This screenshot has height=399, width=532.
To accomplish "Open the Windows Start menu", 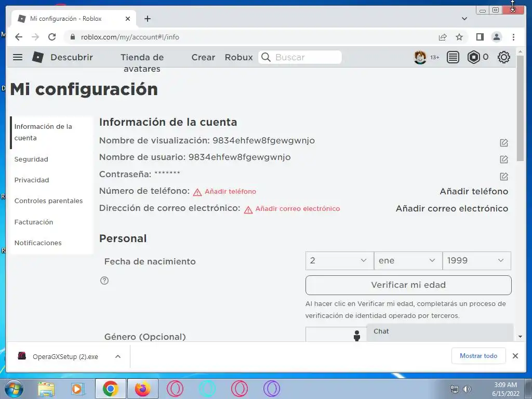I will (14, 389).
